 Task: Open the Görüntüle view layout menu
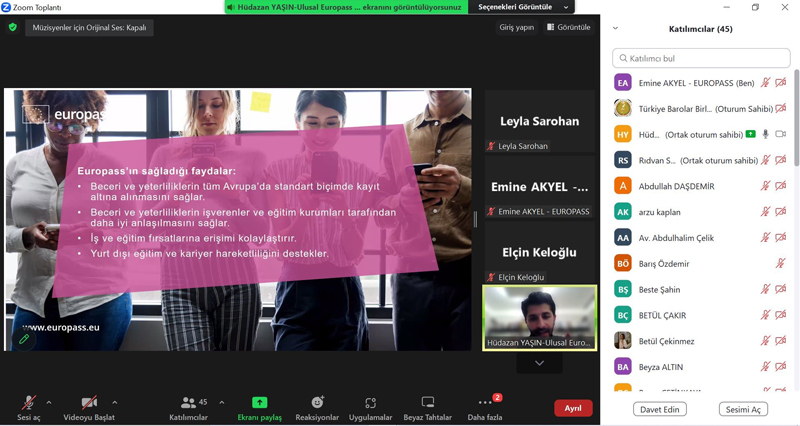click(568, 28)
